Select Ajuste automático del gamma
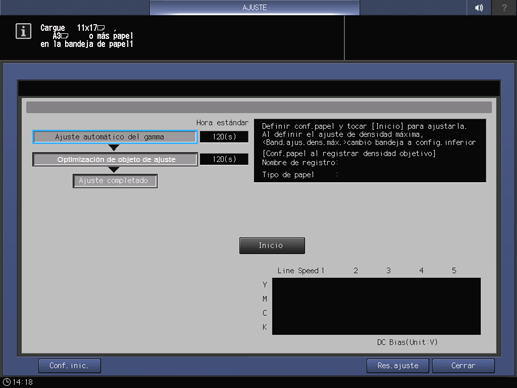 (115, 137)
